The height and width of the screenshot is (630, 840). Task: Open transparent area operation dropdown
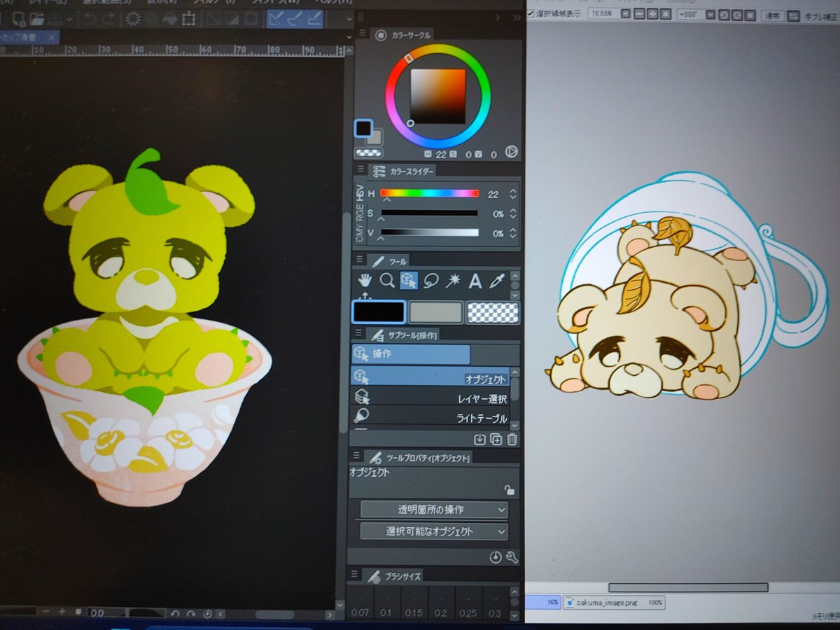point(434,510)
